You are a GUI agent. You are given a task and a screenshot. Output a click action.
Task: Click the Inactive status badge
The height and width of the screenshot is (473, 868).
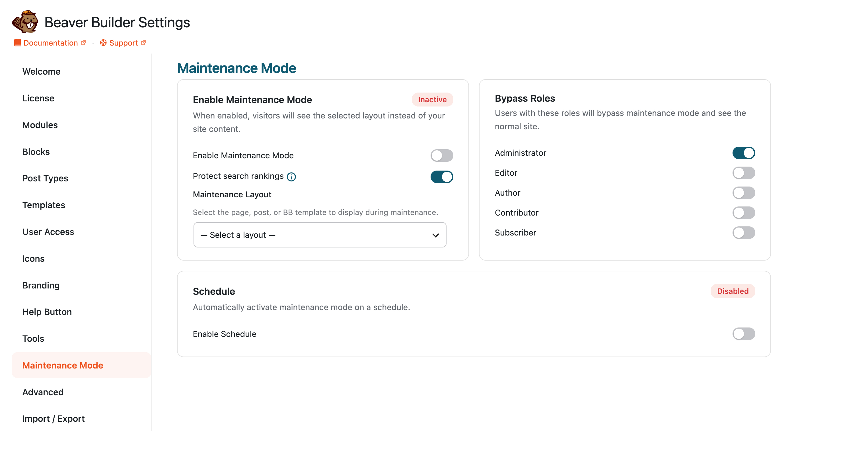(432, 99)
